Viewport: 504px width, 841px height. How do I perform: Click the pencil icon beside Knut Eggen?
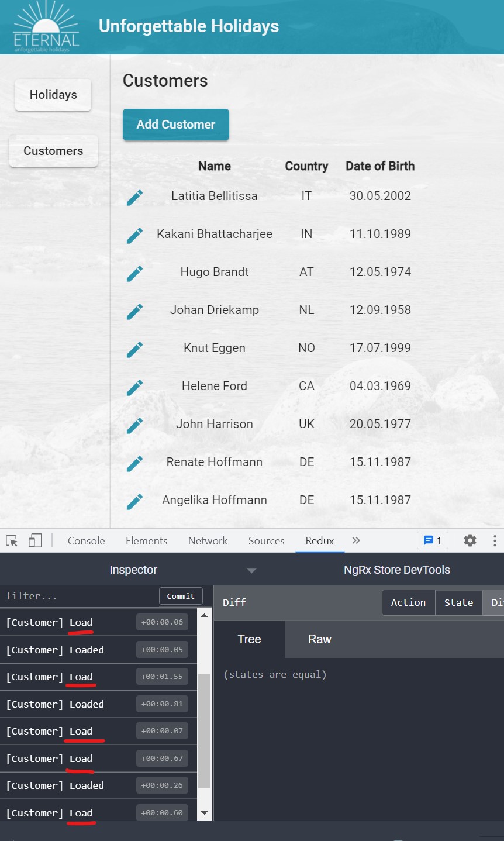pyautogui.click(x=134, y=349)
